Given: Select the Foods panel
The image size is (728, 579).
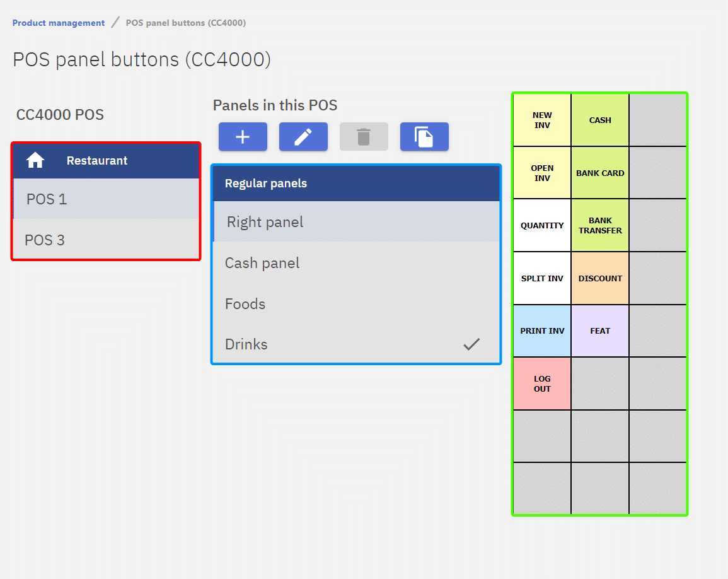Looking at the screenshot, I should [245, 304].
